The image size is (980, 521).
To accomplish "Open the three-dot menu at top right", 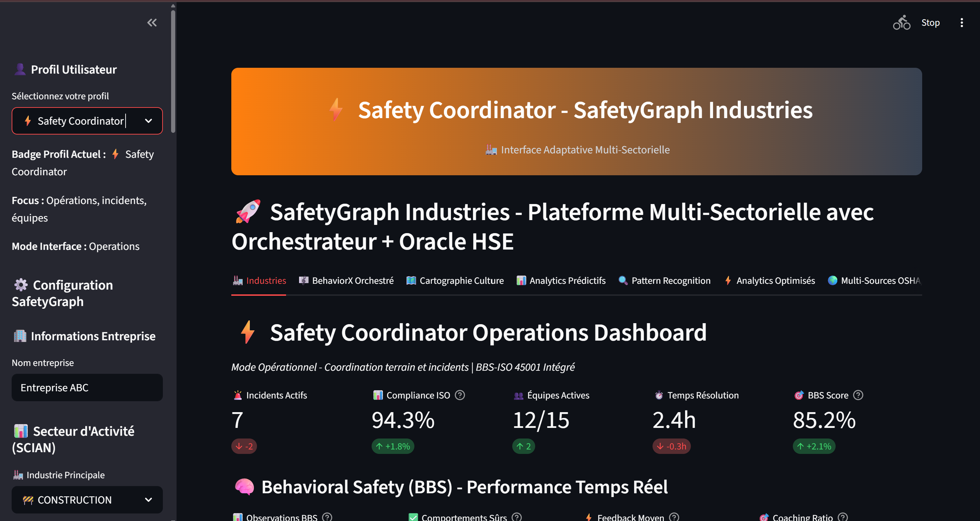I will 962,23.
